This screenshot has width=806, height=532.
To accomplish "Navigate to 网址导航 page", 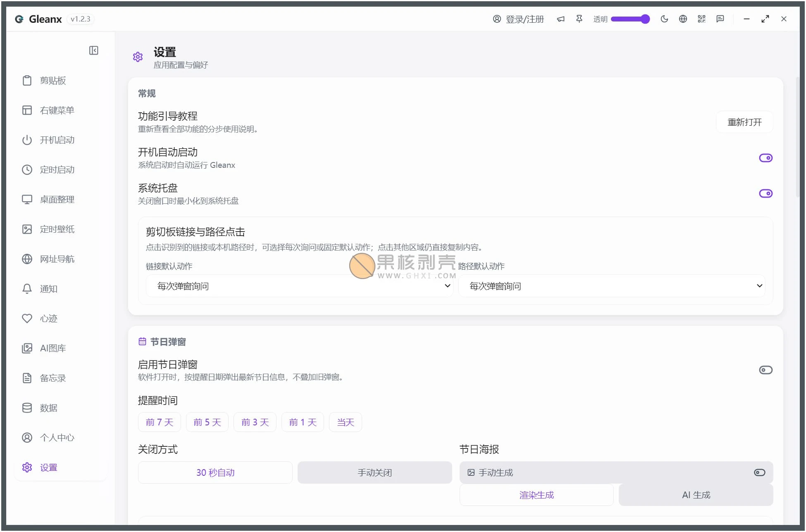I will tap(61, 259).
